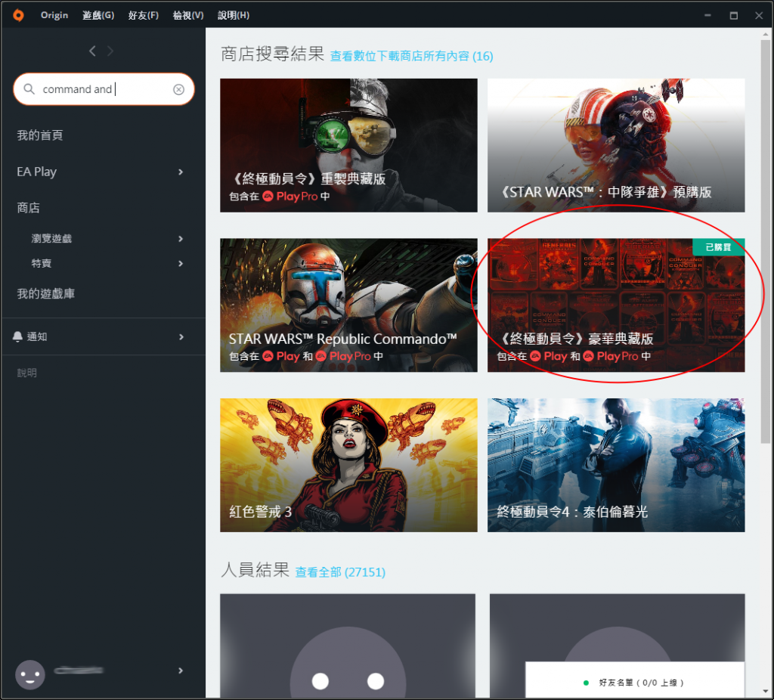Open STAR WARS Republic Commando tile

click(x=348, y=305)
